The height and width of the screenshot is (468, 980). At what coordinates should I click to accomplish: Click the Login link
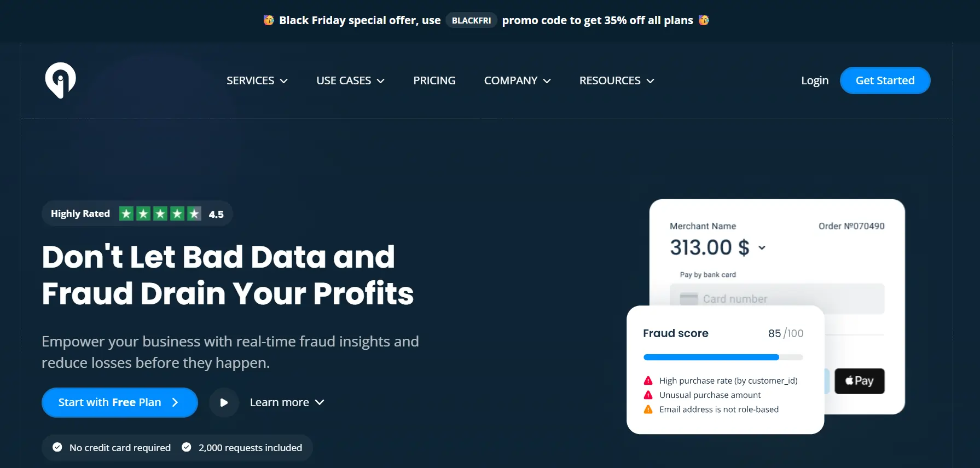click(x=815, y=80)
